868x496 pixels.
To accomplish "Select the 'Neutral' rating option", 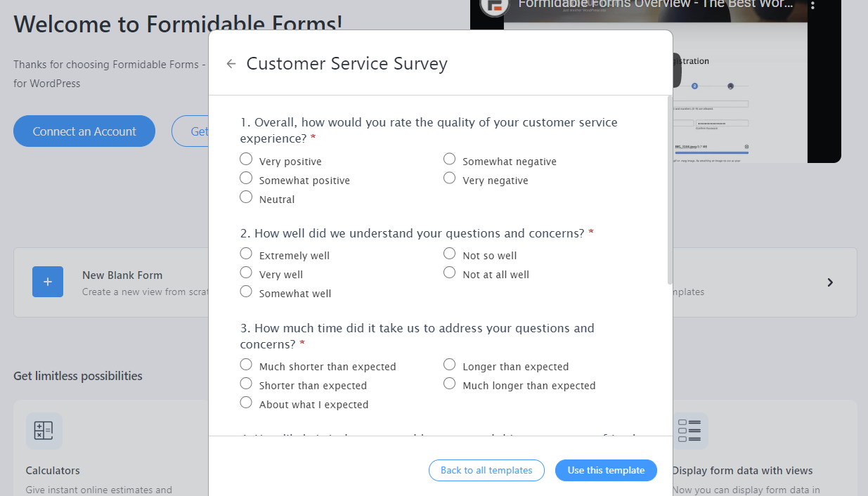I will tap(246, 197).
